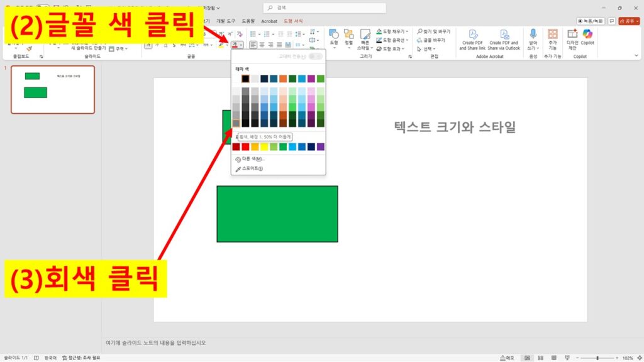Pick the dark red swatch under standard colors
Viewport: 644px width, 362px height.
pyautogui.click(x=235, y=146)
